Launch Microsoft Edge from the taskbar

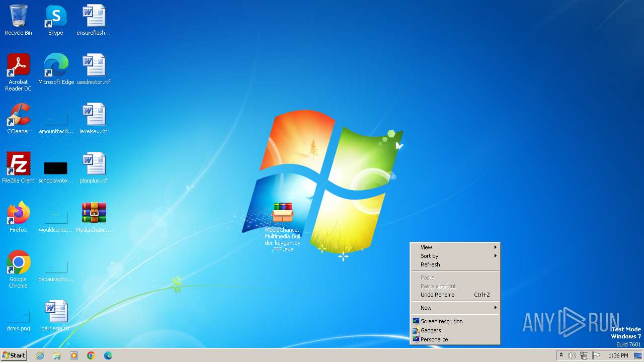[108, 355]
